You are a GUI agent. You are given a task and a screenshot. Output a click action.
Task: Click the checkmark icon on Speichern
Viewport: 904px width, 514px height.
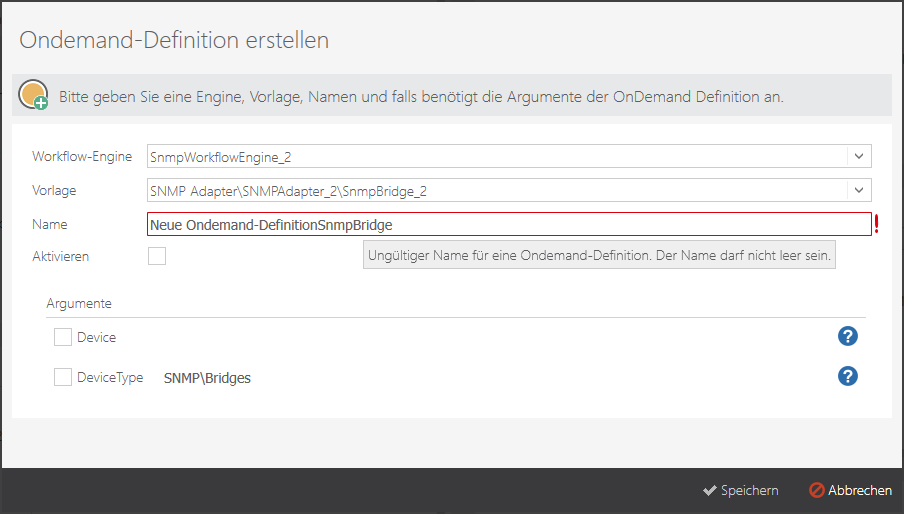710,490
